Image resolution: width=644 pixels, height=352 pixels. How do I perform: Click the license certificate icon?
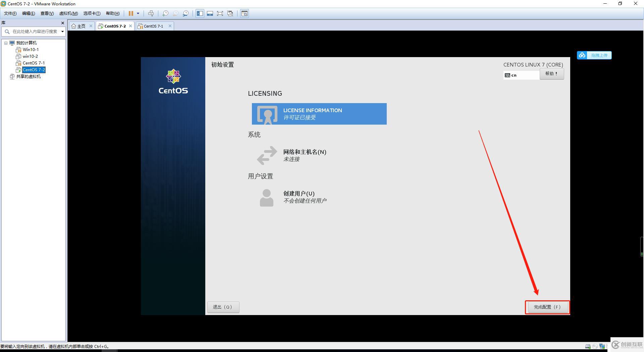(267, 115)
